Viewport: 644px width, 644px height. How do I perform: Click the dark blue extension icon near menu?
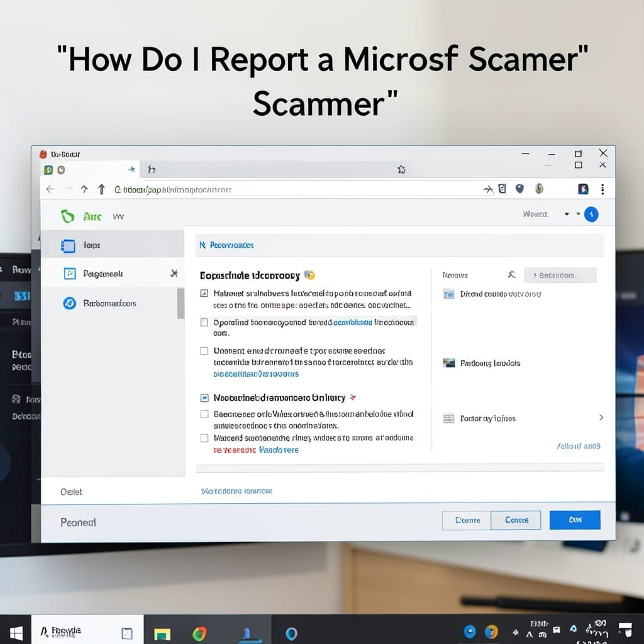583,189
